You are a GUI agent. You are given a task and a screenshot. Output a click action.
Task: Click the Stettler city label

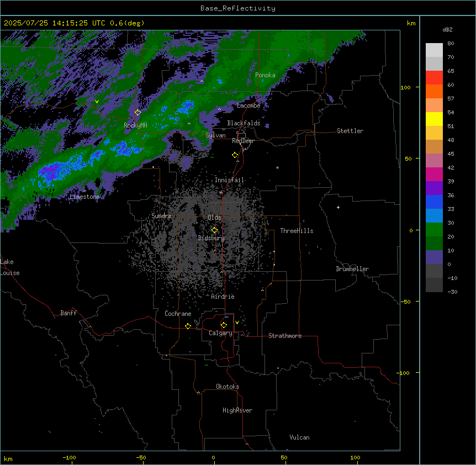pyautogui.click(x=350, y=131)
